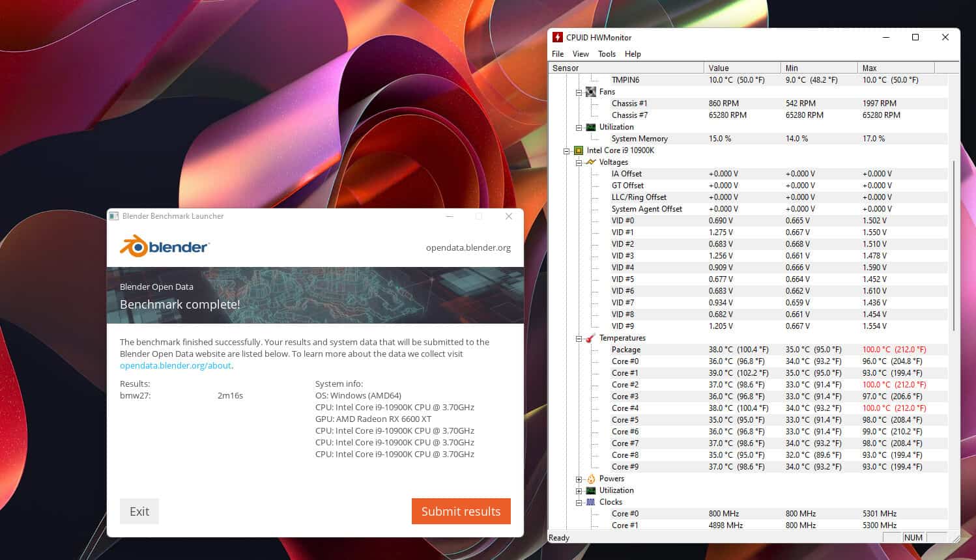Viewport: 976px width, 560px height.
Task: Click the Blender logo in the launcher
Action: [164, 246]
